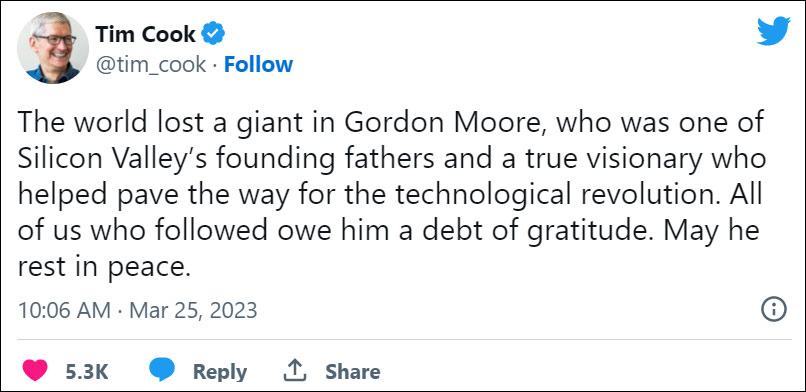Viewport: 806px width, 392px height.
Task: Open Tim Cook's profile photo
Action: pos(53,48)
